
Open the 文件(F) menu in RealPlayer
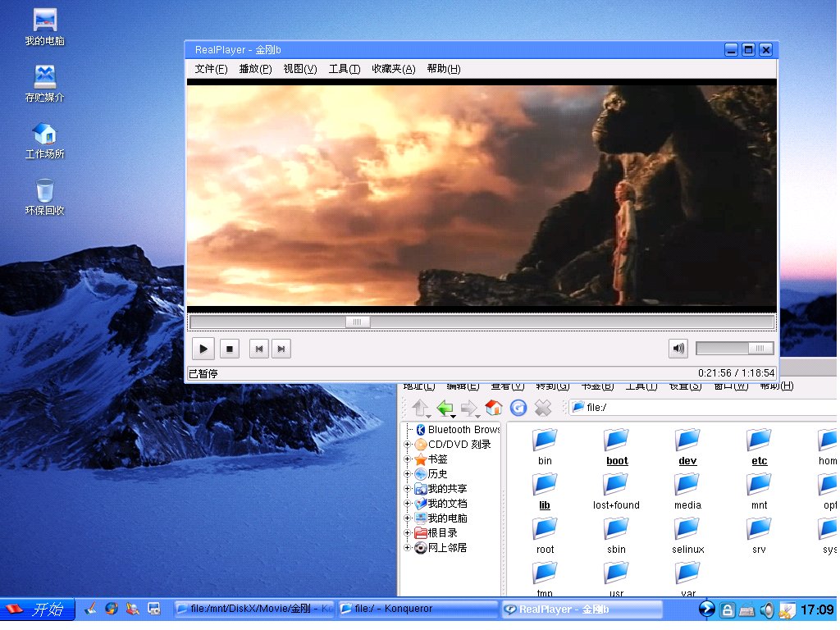[211, 69]
